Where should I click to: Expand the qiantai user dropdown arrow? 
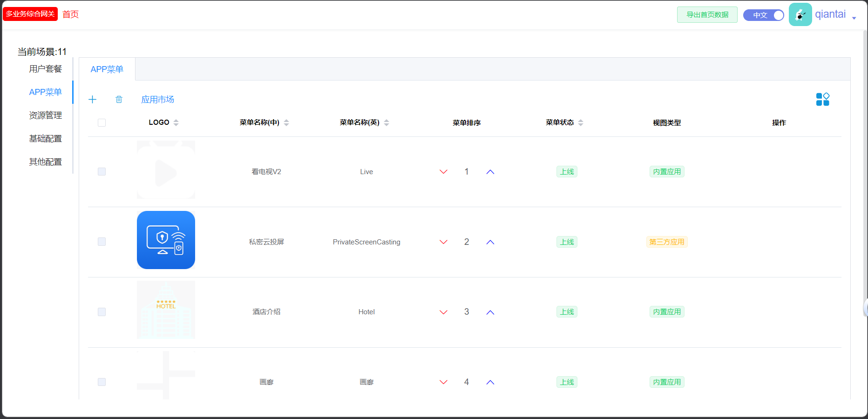pos(854,18)
